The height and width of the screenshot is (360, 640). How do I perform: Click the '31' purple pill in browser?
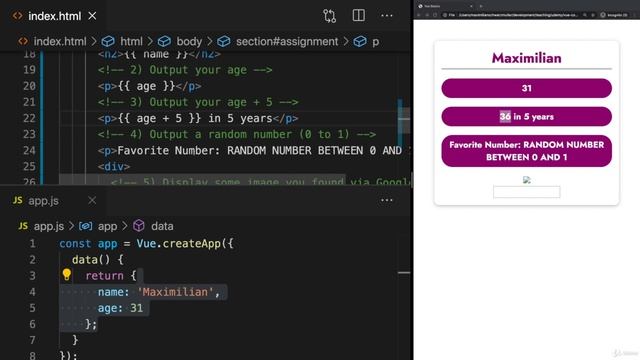[527, 88]
